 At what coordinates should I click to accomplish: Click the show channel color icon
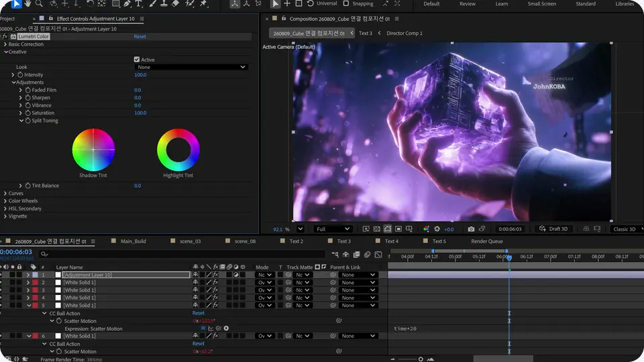(x=427, y=229)
